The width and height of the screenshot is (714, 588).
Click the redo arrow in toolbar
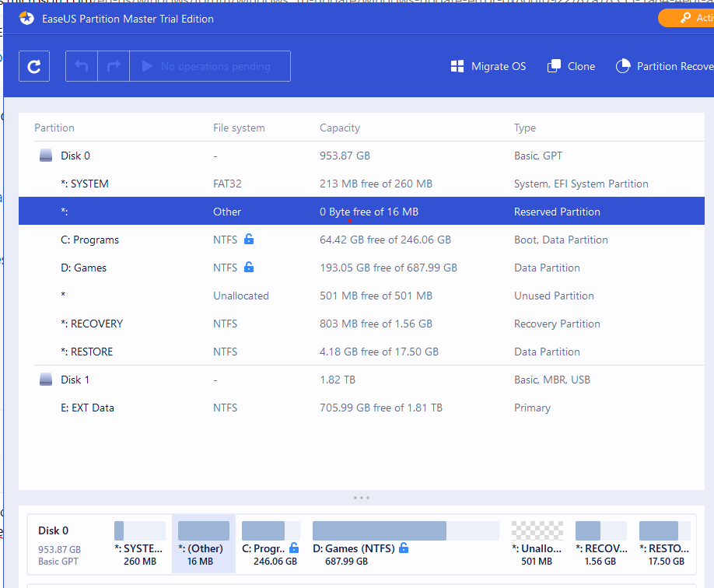point(114,66)
